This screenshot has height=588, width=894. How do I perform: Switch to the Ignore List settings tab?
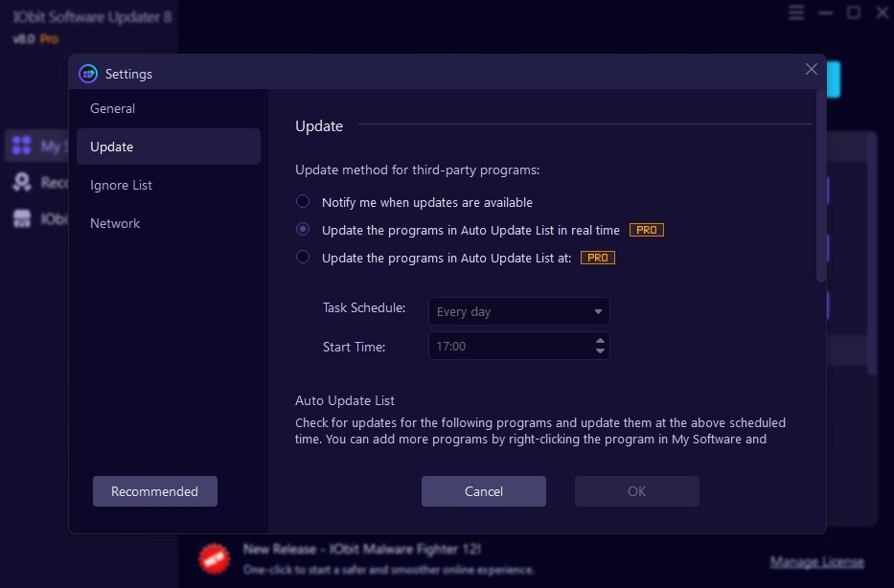click(x=121, y=184)
